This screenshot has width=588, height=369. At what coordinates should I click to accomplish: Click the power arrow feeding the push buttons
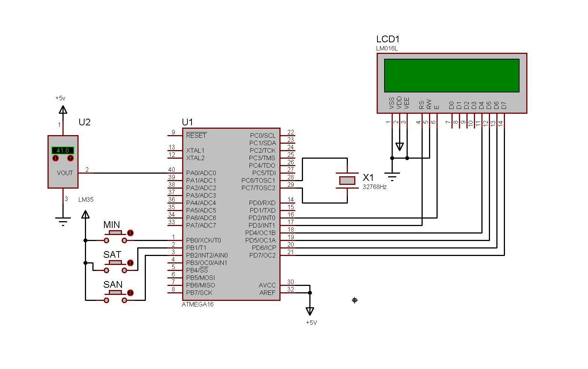click(x=85, y=214)
